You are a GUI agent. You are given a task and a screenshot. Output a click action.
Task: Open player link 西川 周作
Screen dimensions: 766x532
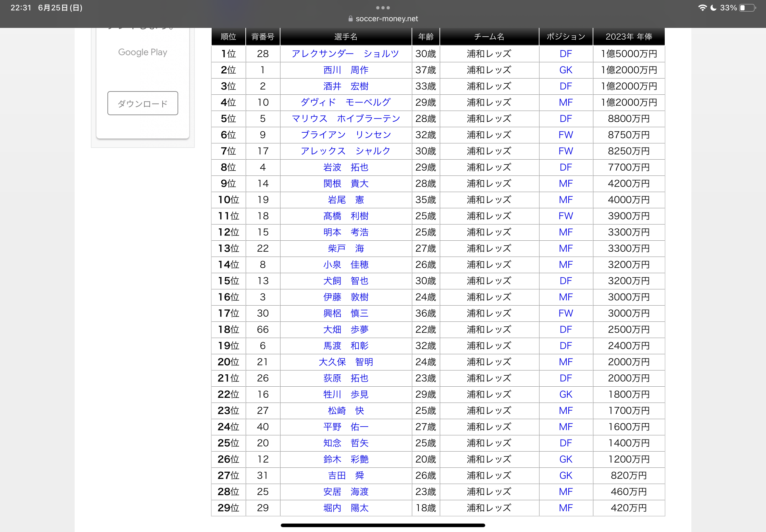[345, 70]
